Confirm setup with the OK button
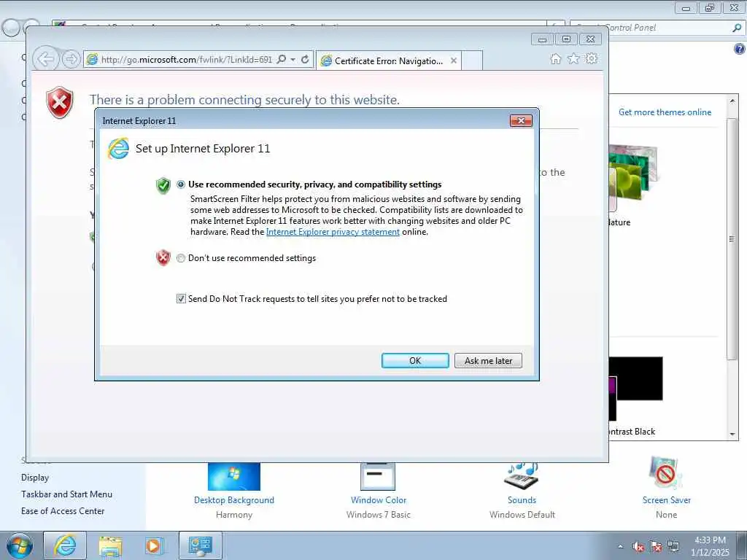This screenshot has width=747, height=560. point(415,360)
